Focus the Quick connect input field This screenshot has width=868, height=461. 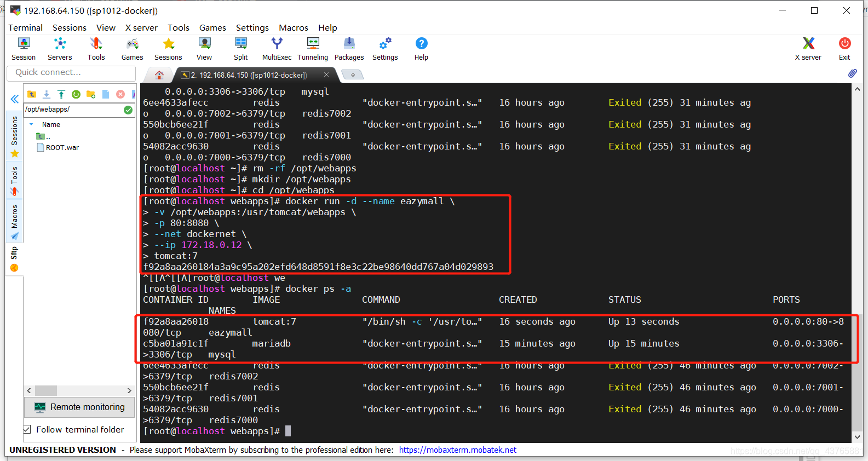(x=71, y=72)
